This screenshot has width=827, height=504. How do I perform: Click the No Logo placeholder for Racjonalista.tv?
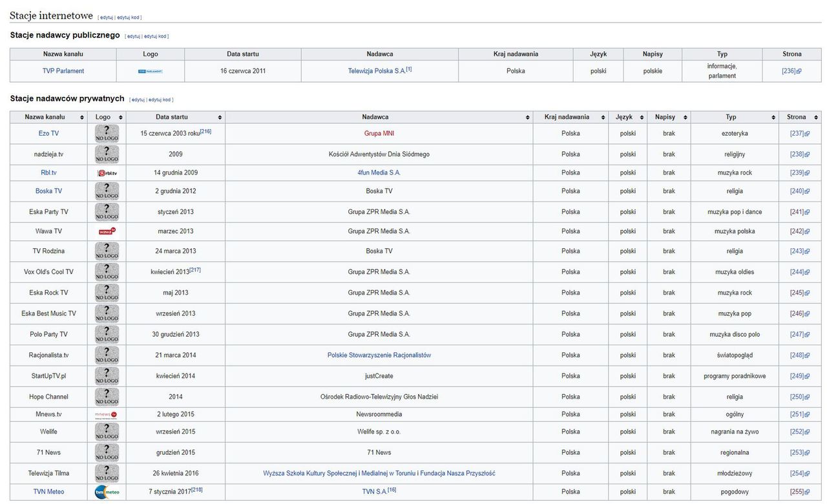pyautogui.click(x=107, y=355)
